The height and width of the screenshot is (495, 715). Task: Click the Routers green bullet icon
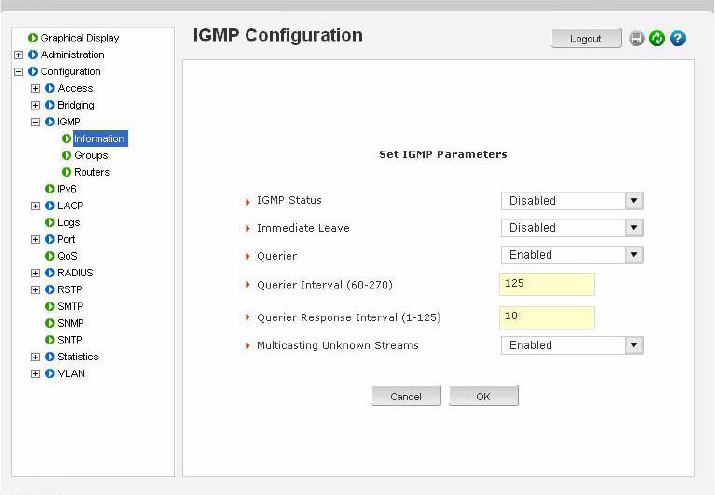pyautogui.click(x=67, y=172)
